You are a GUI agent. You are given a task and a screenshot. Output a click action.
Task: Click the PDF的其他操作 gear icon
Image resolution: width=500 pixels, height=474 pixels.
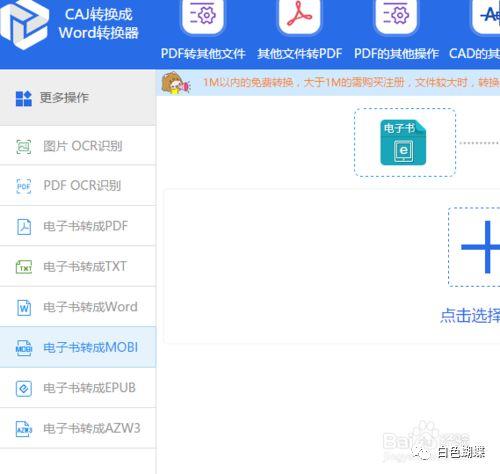tap(396, 15)
